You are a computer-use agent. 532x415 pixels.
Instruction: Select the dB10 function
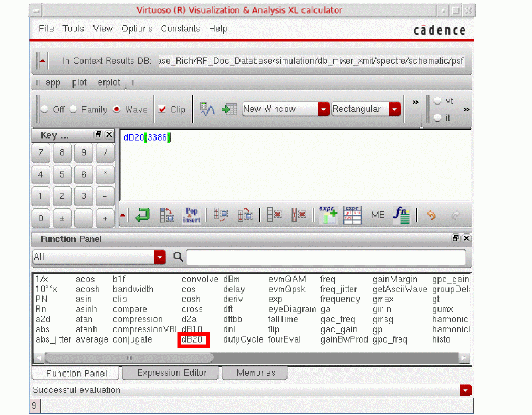click(192, 329)
